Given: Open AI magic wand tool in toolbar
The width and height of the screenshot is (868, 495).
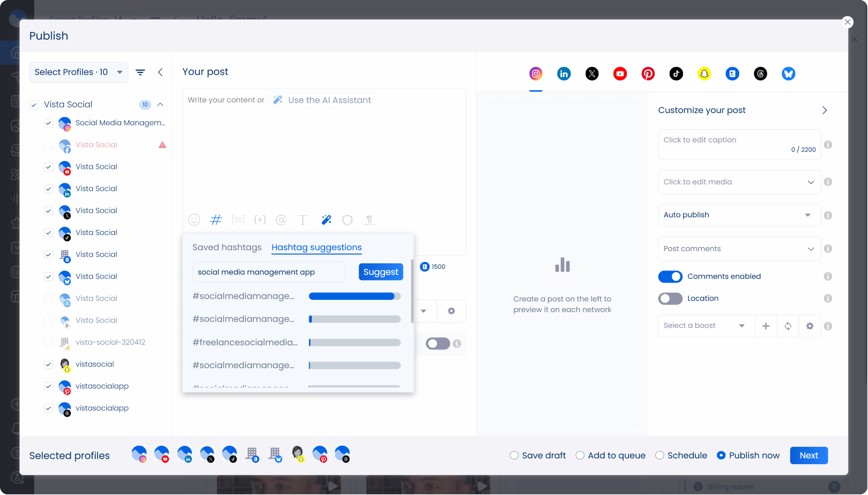Looking at the screenshot, I should [326, 220].
